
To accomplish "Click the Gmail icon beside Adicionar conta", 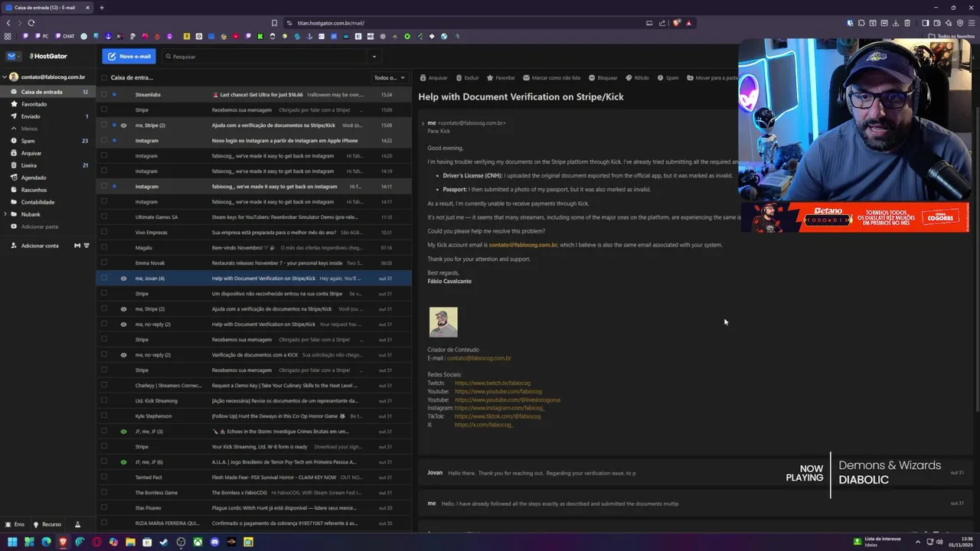I will click(x=77, y=246).
